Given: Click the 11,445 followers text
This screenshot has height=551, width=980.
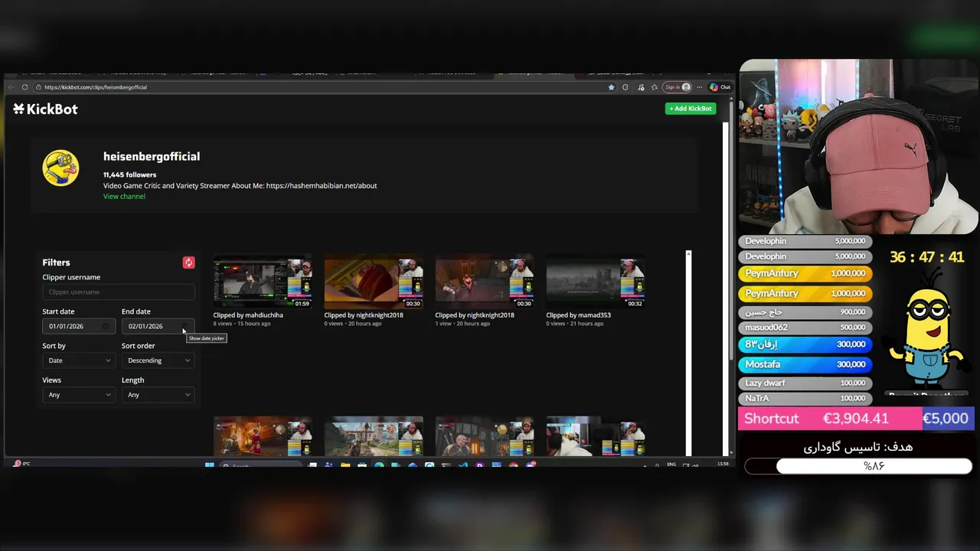Looking at the screenshot, I should click(129, 175).
